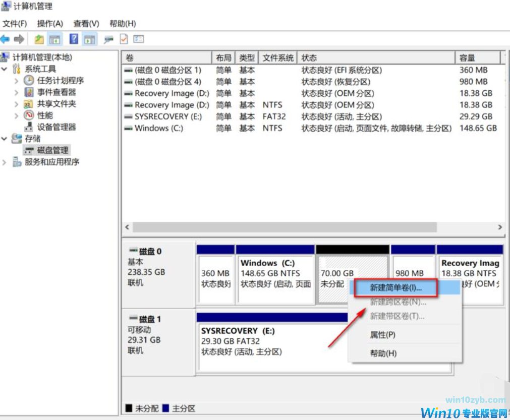Collapse the 系统工具 tree node

click(5, 69)
